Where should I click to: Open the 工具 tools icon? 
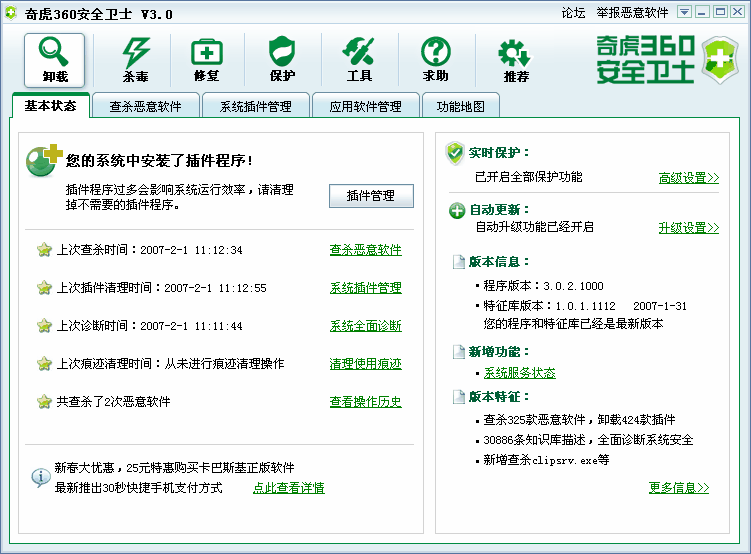point(359,60)
